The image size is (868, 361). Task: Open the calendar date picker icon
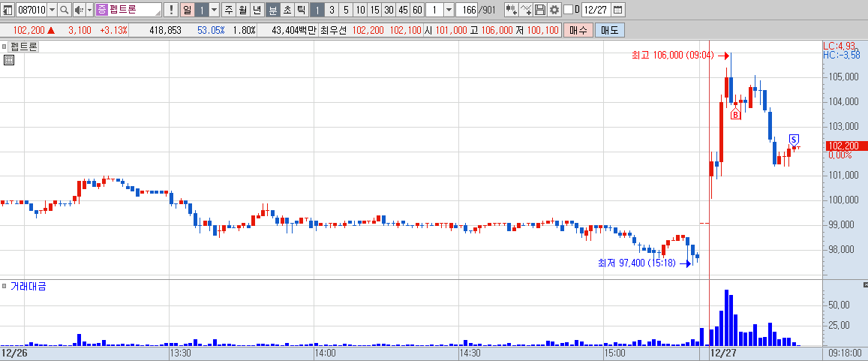tap(617, 10)
